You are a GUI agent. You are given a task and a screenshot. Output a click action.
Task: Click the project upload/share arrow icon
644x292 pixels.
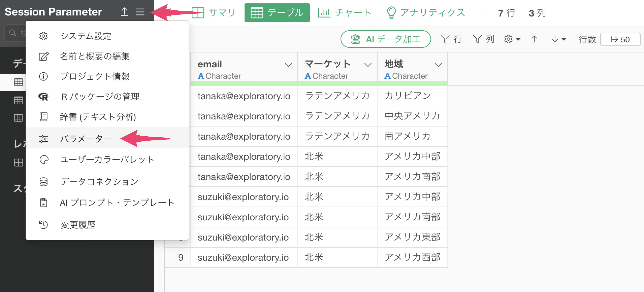[x=124, y=12]
